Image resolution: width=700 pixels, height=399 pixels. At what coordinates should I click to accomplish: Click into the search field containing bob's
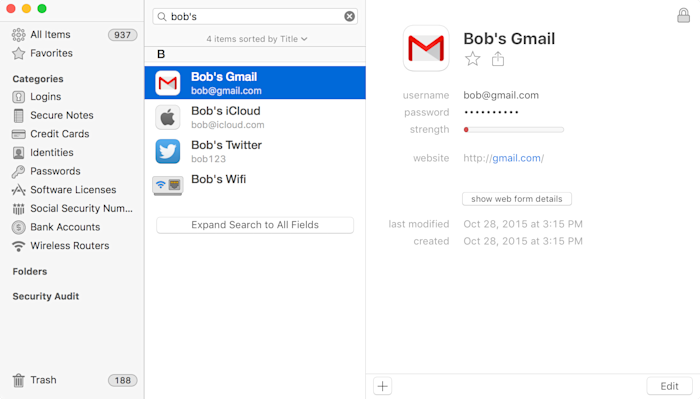tap(254, 17)
